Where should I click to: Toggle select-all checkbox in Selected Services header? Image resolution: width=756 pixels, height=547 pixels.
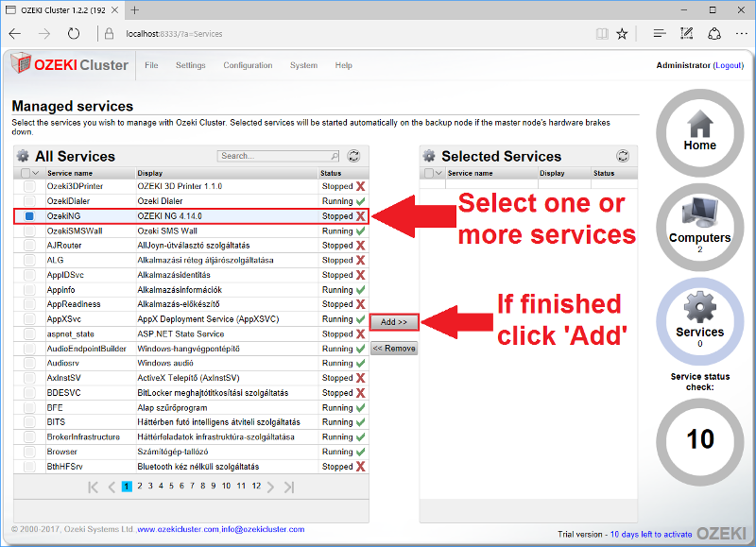(429, 173)
